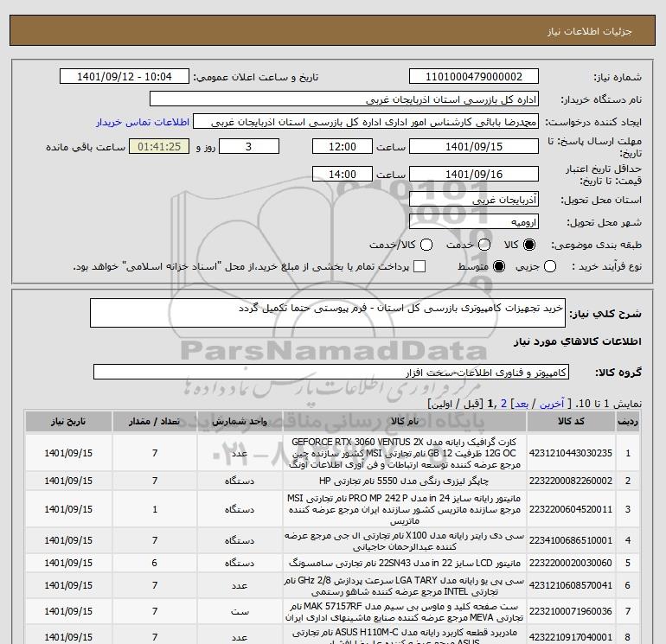Screen dimensions: 666x644
Task: Click the ASUS H110M-C motherboard item name
Action: point(405,637)
